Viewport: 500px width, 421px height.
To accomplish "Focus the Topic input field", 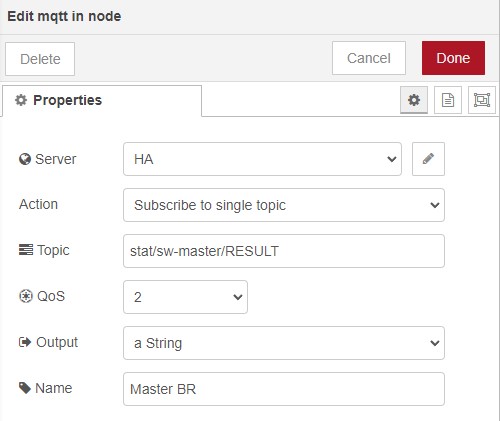I will click(284, 251).
